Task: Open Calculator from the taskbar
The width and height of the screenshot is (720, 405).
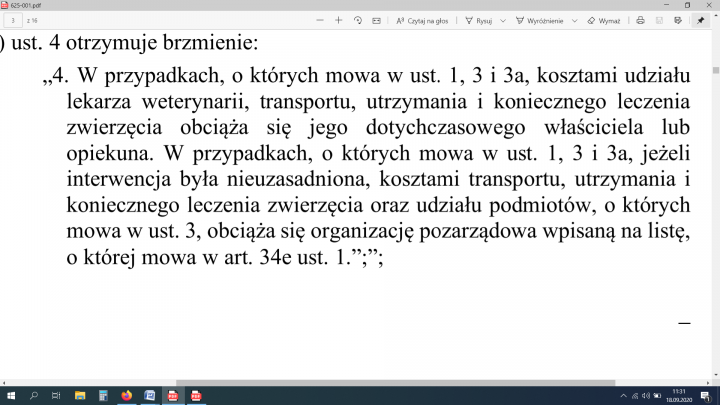Action: [103, 395]
